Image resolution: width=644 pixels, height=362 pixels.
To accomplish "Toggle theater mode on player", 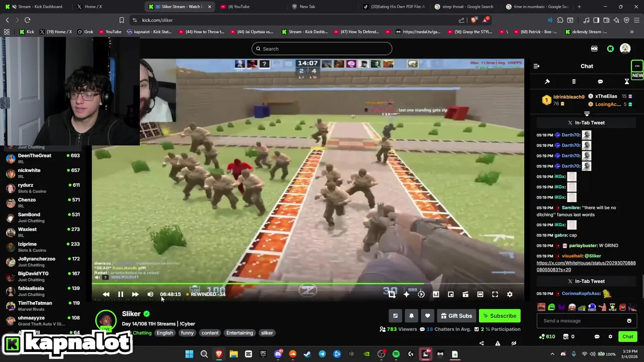I will (x=480, y=294).
